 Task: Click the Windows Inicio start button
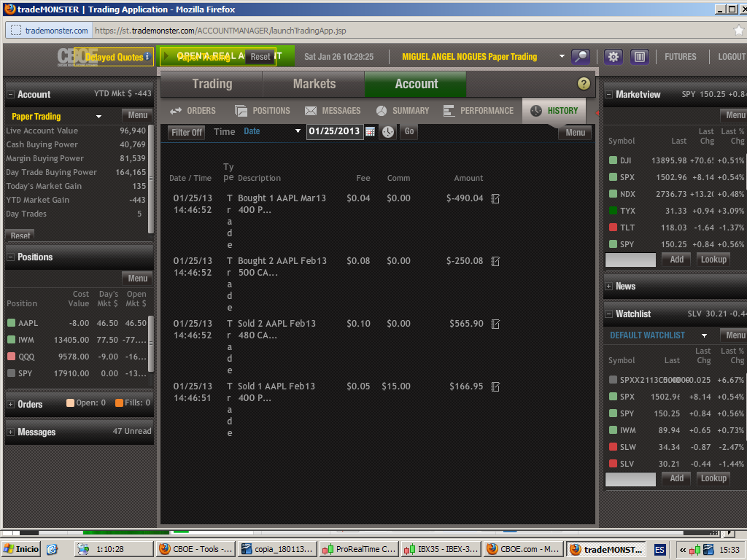point(21,549)
